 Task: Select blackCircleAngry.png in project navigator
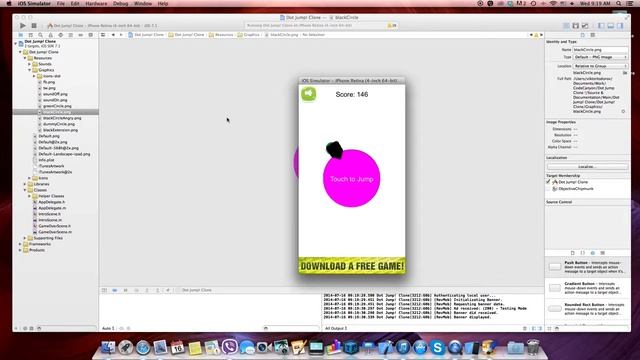(x=62, y=118)
